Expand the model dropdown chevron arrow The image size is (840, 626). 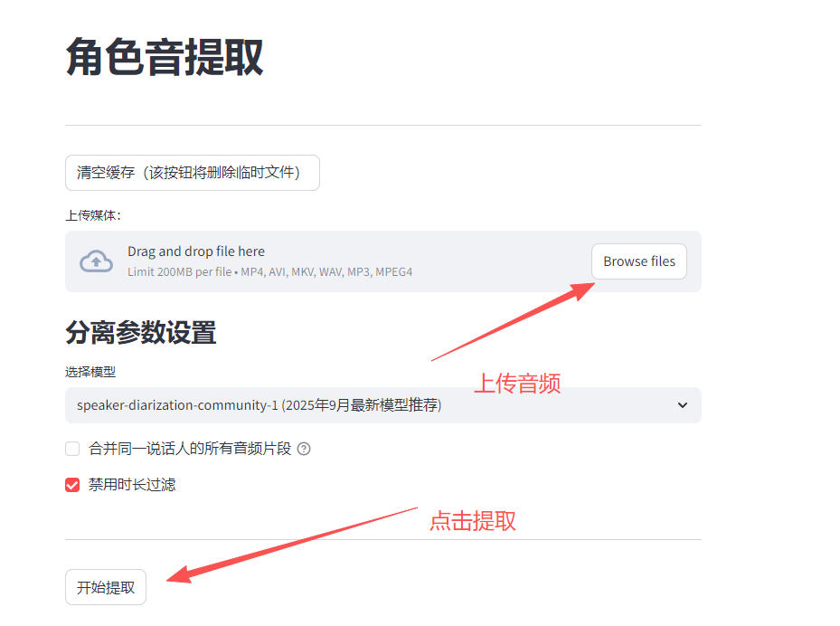pos(682,405)
